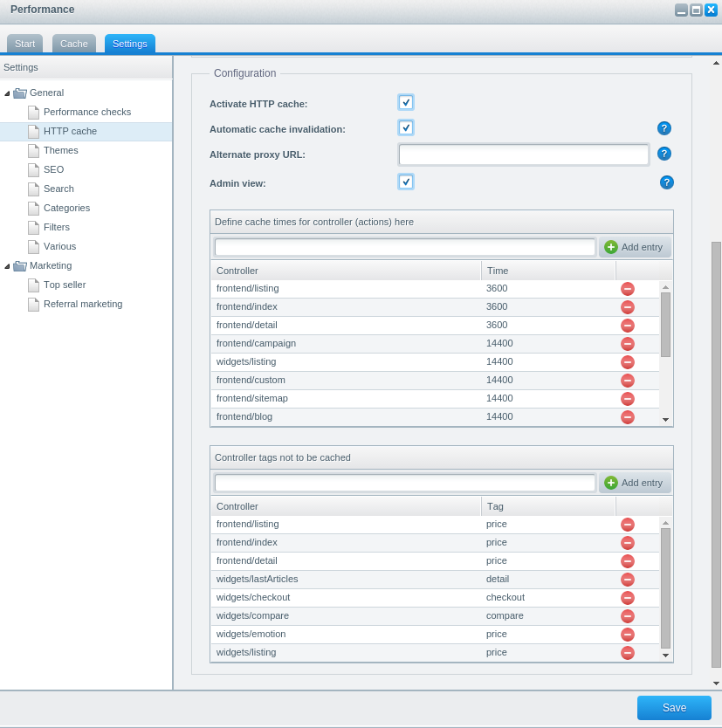This screenshot has height=728, width=722.
Task: Open help for Alternate proxy URL
Action: pyautogui.click(x=664, y=155)
